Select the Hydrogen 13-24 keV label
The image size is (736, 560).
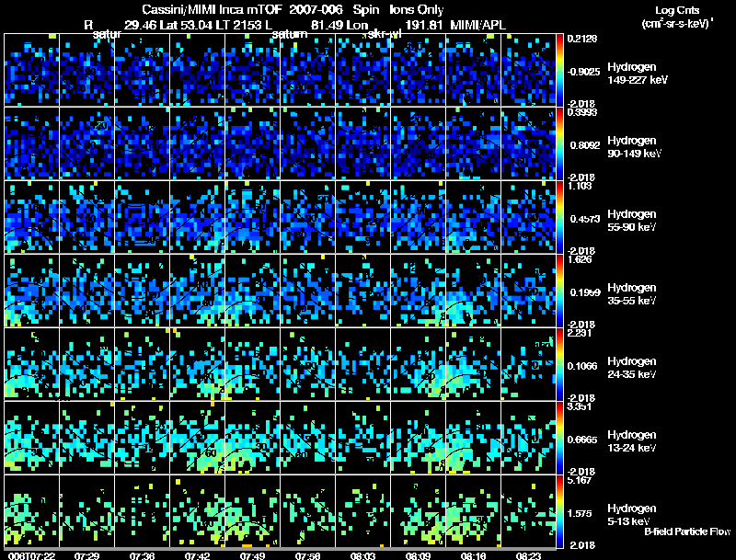632,441
